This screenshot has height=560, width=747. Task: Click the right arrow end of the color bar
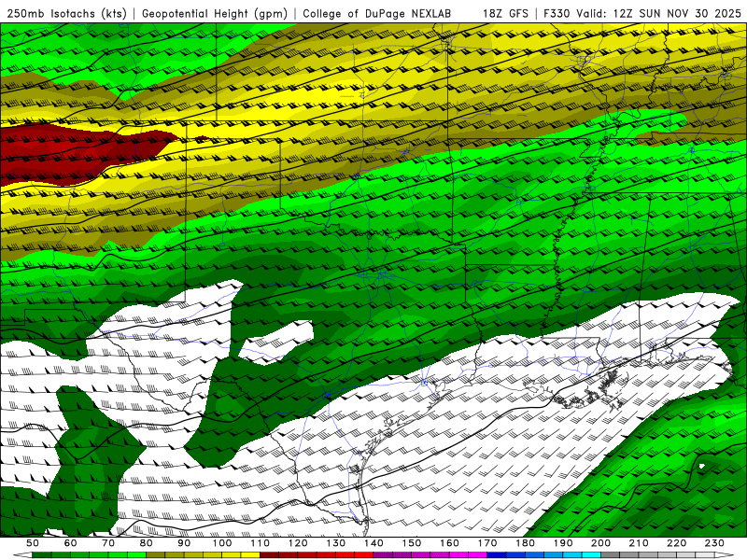pyautogui.click(x=725, y=555)
